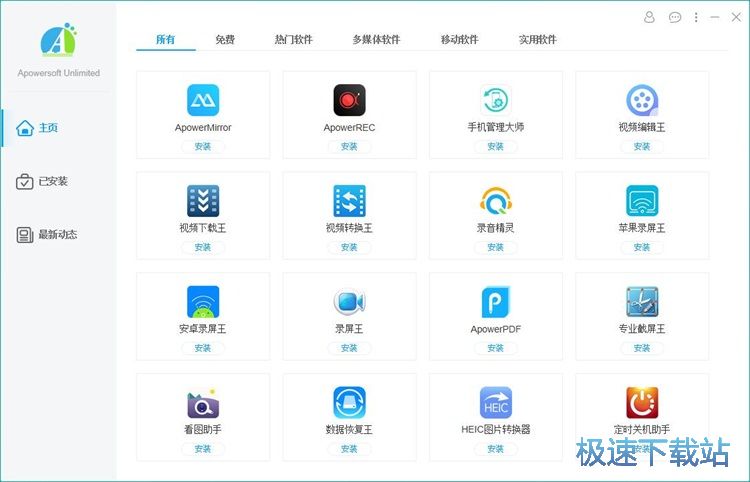The width and height of the screenshot is (750, 482).
Task: Switch to the 多媒体软件 tab
Action: (x=375, y=40)
